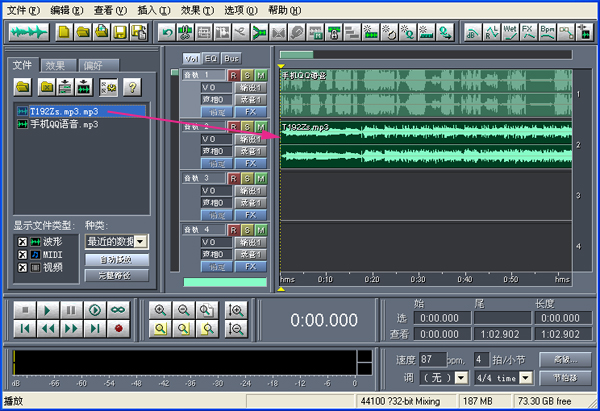The width and height of the screenshot is (600, 411).
Task: Click the 自动播放 button
Action: tap(117, 260)
